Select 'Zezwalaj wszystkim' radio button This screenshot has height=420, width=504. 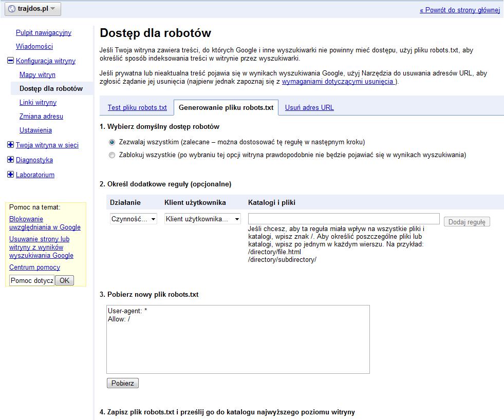click(112, 142)
